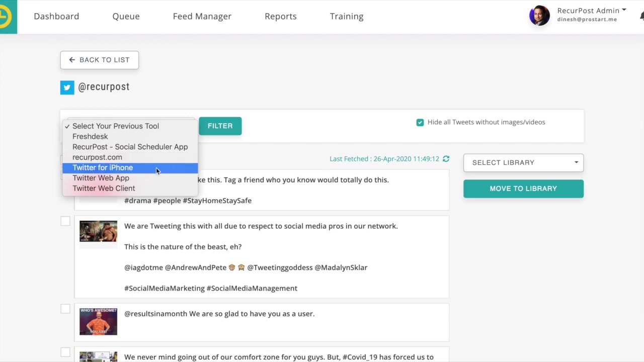Open Feed Manager in the top navigation
This screenshot has width=644, height=362.
coord(202,16)
